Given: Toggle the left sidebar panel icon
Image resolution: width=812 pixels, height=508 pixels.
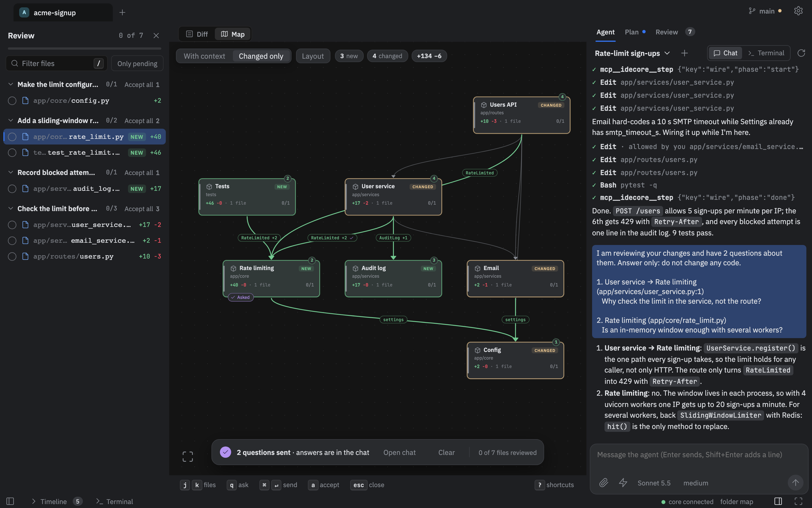Looking at the screenshot, I should pyautogui.click(x=10, y=501).
